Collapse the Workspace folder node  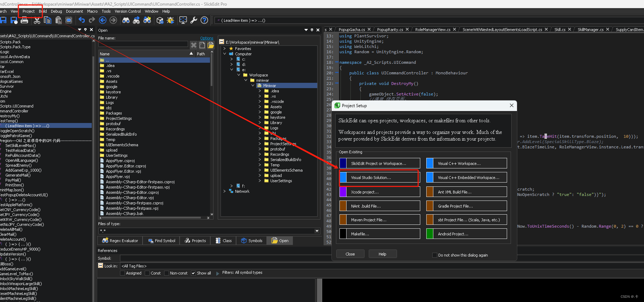click(239, 75)
